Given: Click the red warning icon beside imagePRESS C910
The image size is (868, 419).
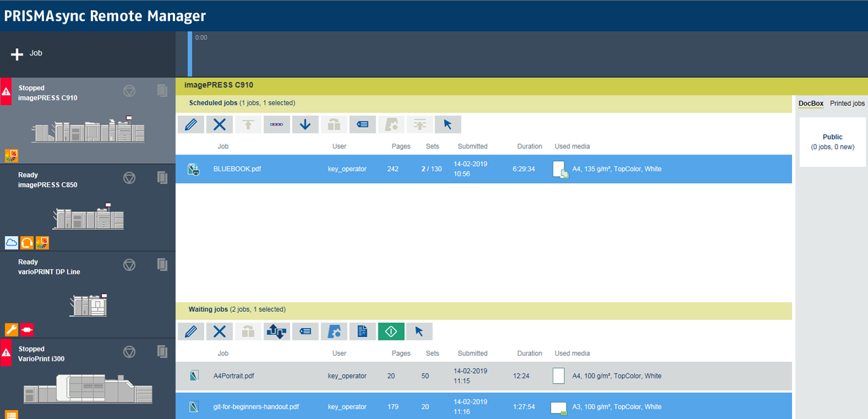Looking at the screenshot, I should click(x=6, y=92).
